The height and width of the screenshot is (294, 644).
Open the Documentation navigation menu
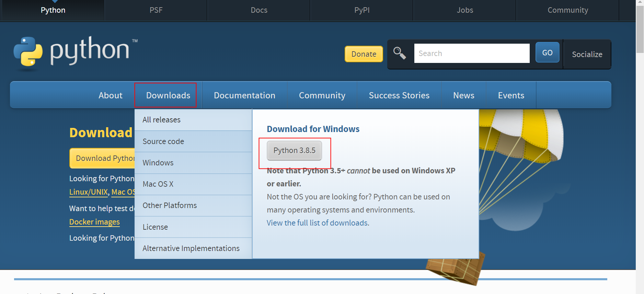point(244,95)
